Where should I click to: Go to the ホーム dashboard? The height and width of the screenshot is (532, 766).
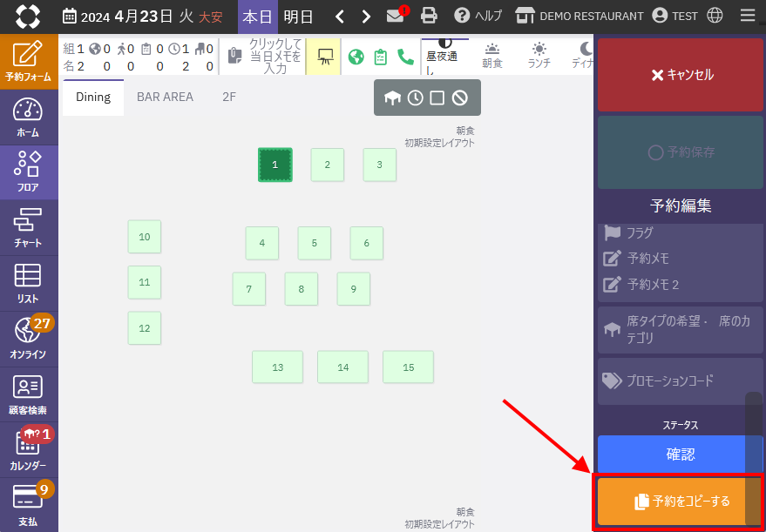click(x=29, y=118)
